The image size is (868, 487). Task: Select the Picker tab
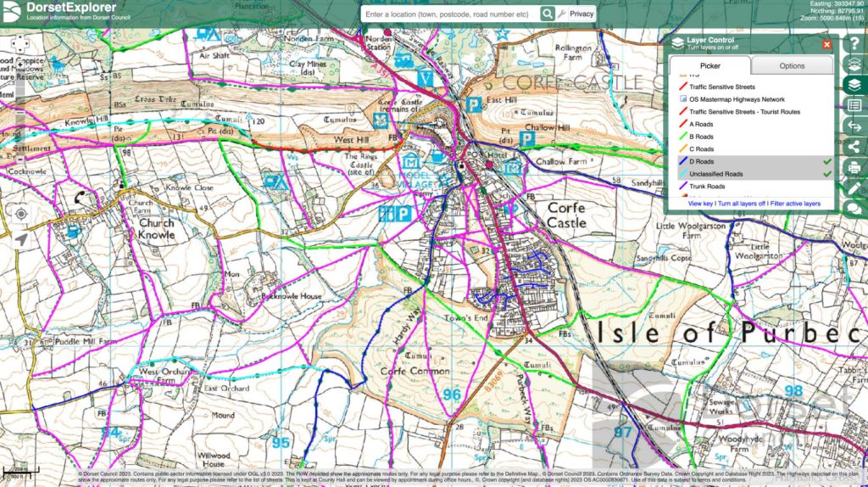(709, 66)
